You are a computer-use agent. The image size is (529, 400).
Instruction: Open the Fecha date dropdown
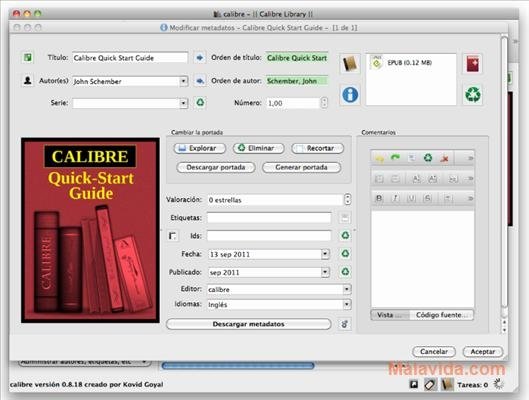tap(325, 254)
